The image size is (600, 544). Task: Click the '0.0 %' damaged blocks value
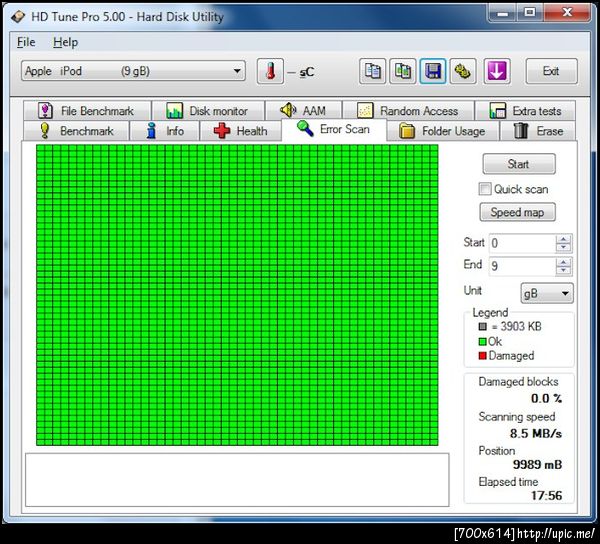(x=546, y=399)
